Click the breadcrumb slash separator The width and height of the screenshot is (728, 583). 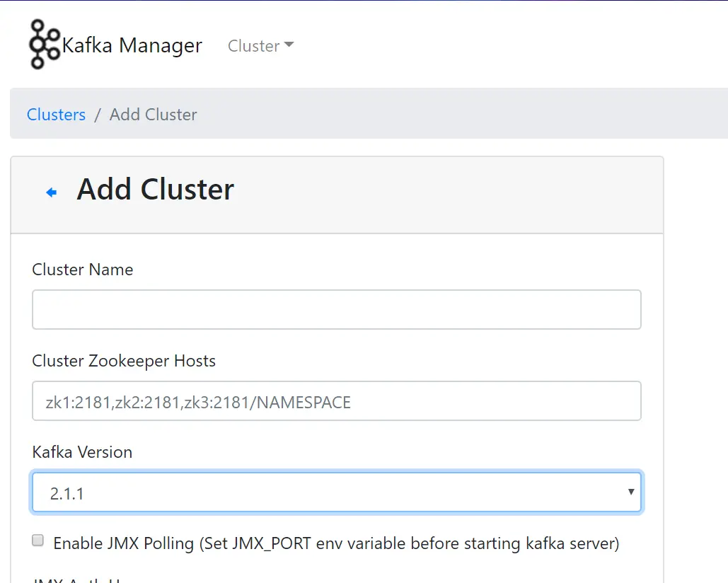[x=98, y=115]
